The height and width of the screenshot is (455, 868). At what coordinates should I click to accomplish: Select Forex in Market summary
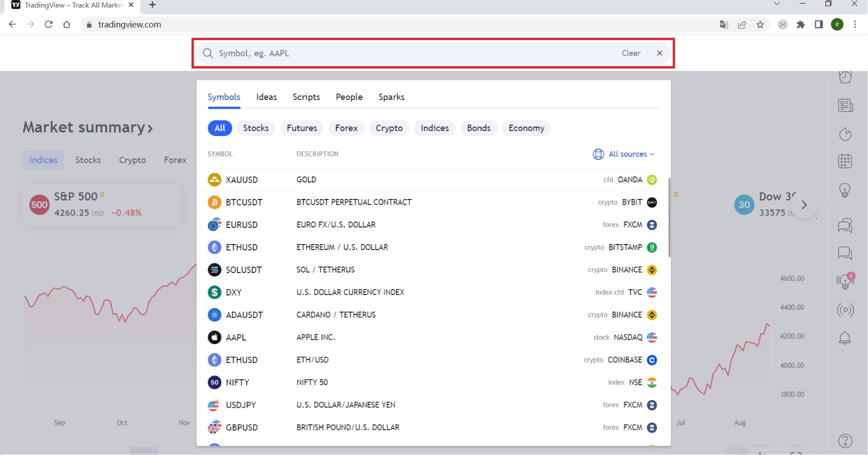[x=175, y=160]
